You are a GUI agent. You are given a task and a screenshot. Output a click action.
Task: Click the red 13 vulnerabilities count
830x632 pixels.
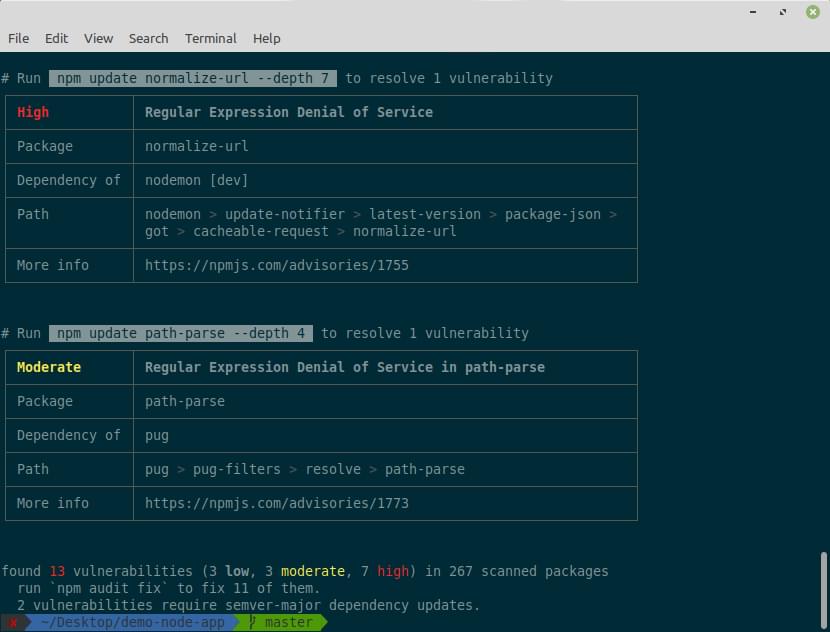pos(57,571)
